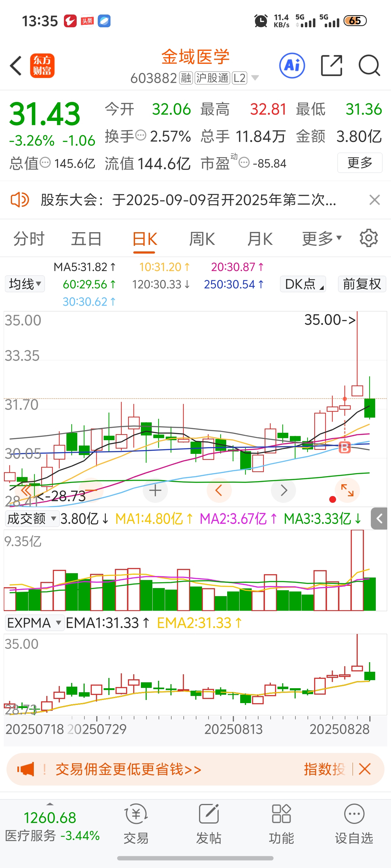Expand the 更多 chart period dropdown

pyautogui.click(x=322, y=239)
